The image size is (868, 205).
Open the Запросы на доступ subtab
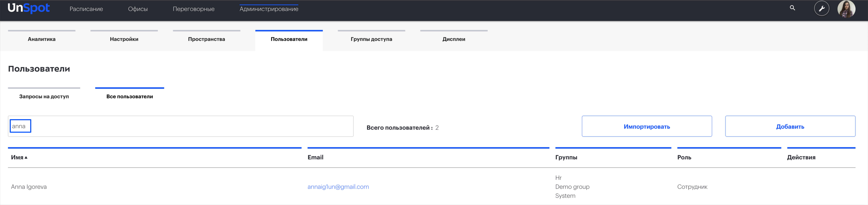point(44,96)
